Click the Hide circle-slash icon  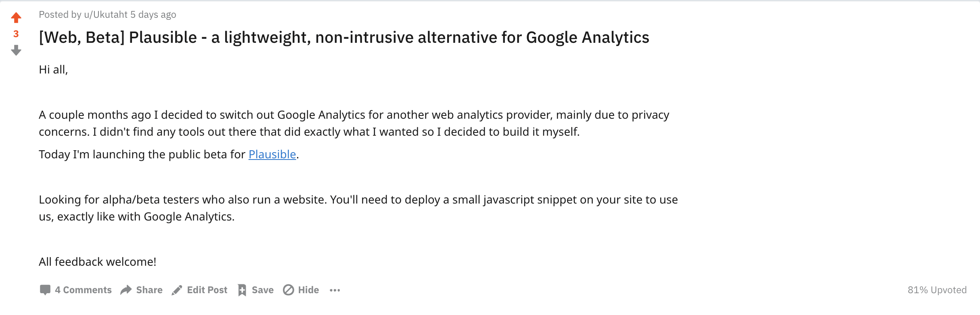(x=288, y=290)
